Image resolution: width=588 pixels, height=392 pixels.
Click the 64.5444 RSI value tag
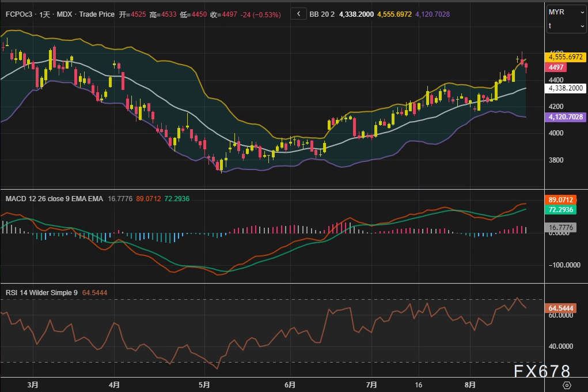560,308
